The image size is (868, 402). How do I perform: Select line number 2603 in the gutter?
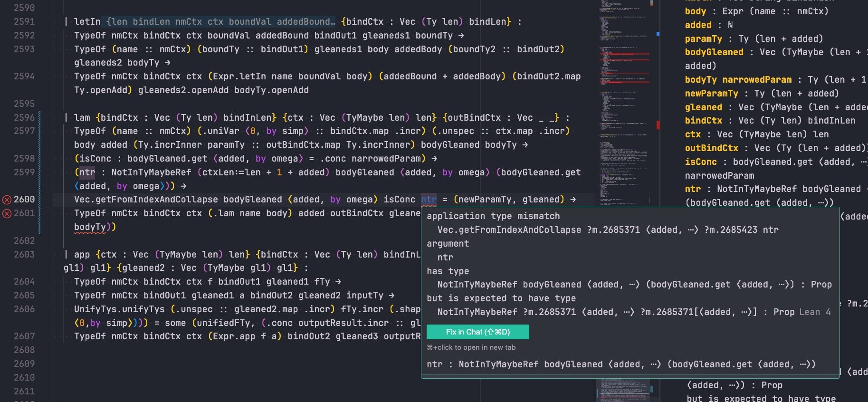24,255
